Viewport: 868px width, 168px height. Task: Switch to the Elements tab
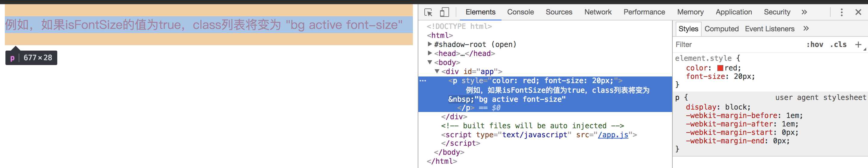[480, 12]
